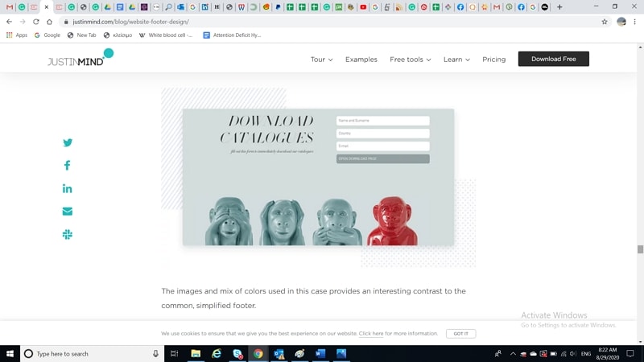Go back to previous page in browser
This screenshot has height=362, width=644.
coord(9,22)
